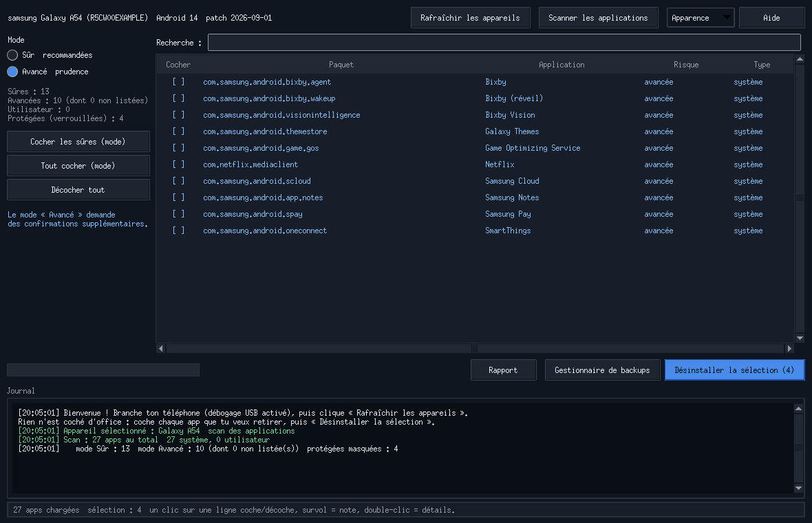Click 'Scanner les applications' button
The width and height of the screenshot is (812, 523).
[598, 18]
